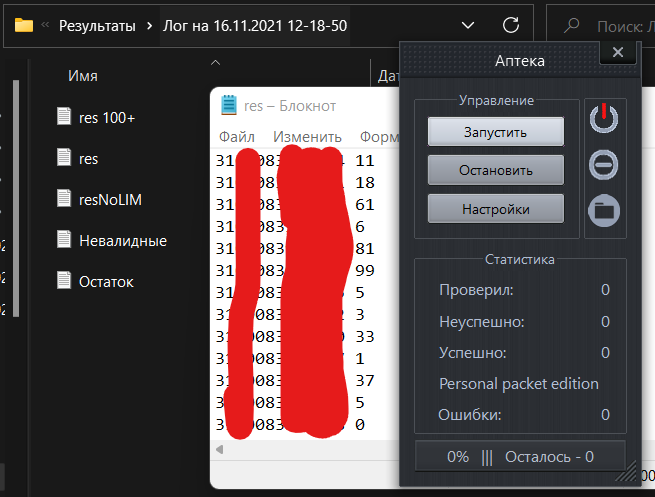
Task: Open the Изменить menu in Notepad
Action: point(307,137)
